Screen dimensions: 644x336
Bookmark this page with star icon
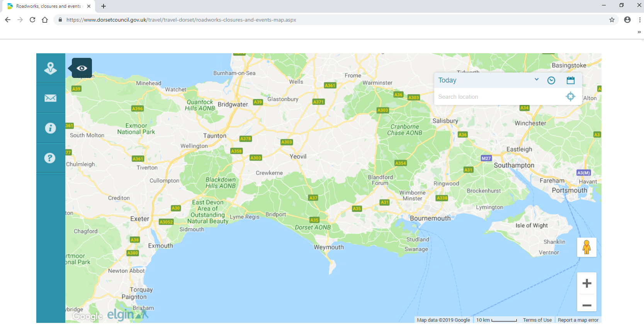(x=612, y=20)
